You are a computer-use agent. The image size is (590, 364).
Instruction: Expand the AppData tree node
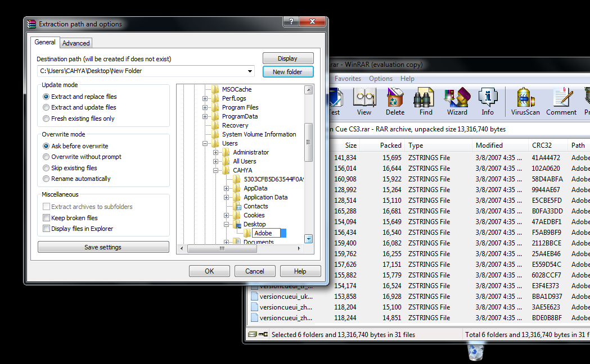[226, 189]
